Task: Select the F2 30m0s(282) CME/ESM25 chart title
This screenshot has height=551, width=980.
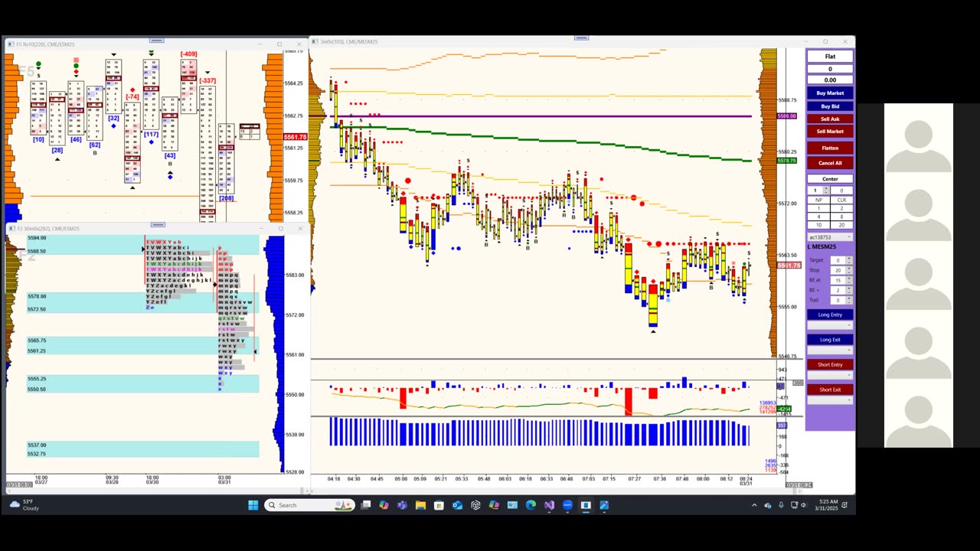Action: point(47,228)
